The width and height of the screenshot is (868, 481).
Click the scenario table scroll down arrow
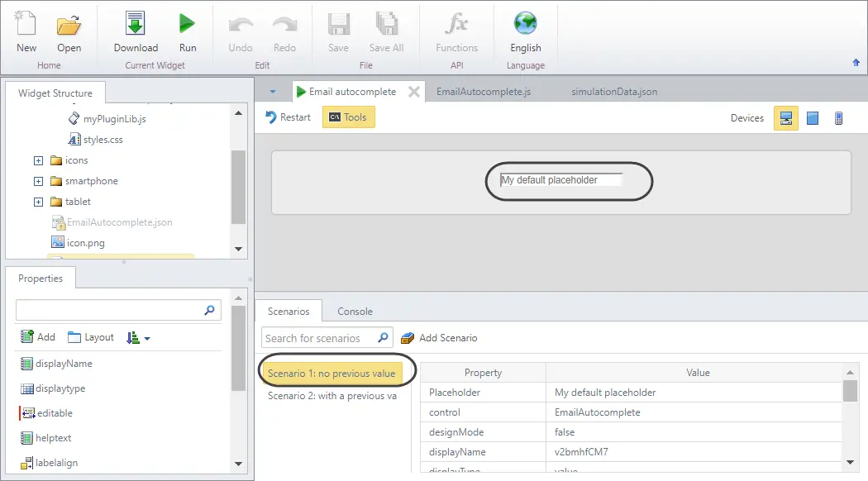[x=851, y=462]
